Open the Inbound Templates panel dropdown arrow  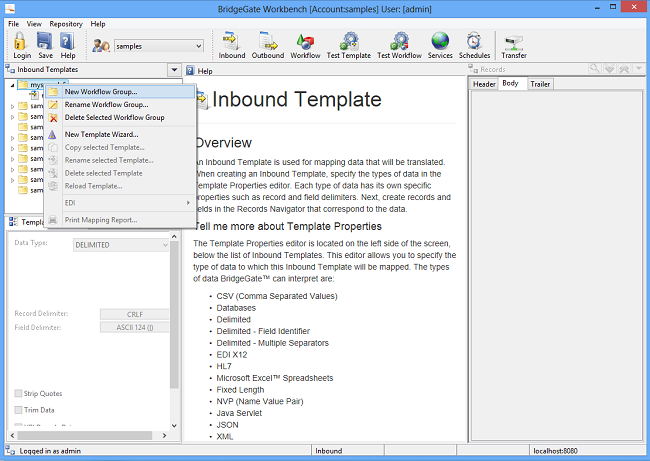tap(174, 70)
